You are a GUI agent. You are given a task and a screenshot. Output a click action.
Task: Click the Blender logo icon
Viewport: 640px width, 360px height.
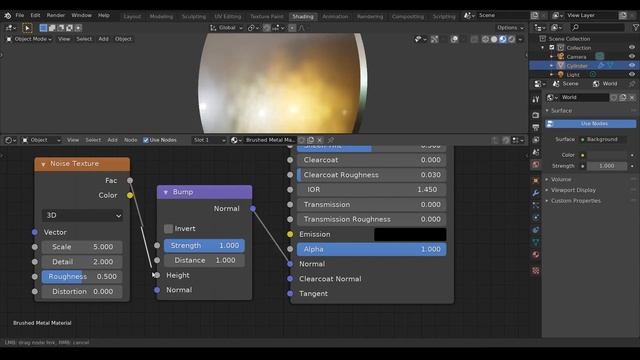8,16
